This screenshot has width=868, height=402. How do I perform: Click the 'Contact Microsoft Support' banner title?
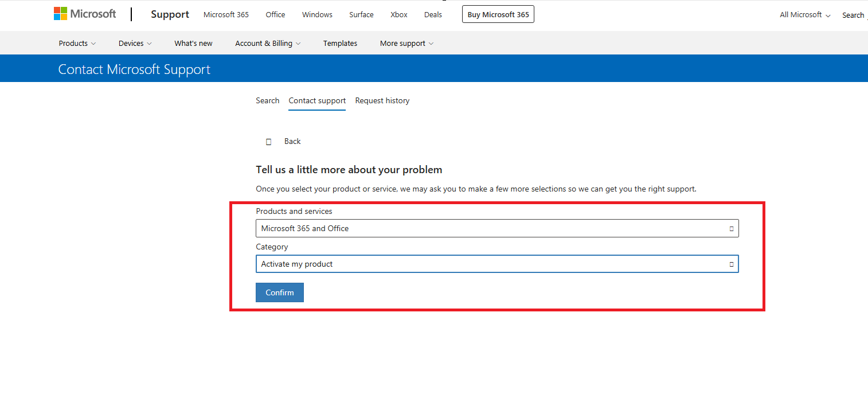tap(134, 69)
